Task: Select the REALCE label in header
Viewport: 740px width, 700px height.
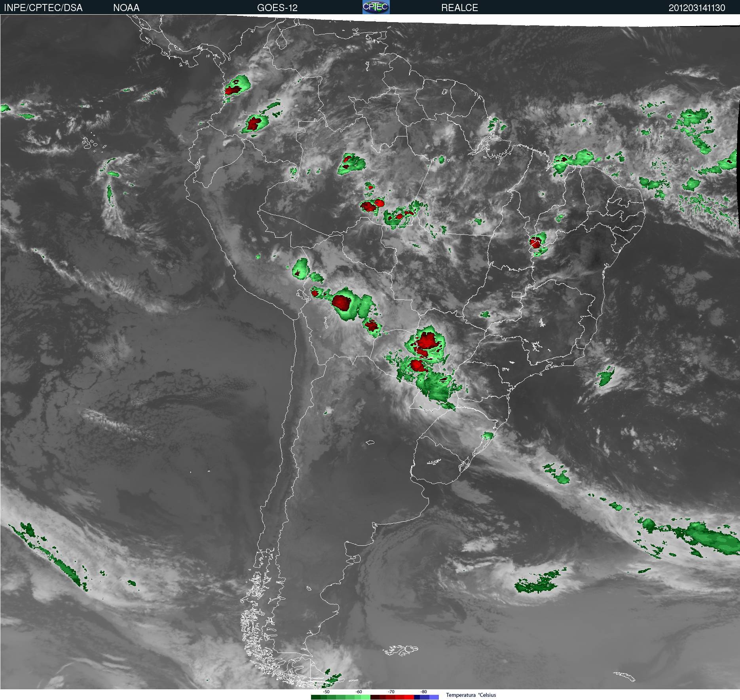Action: 459,8
